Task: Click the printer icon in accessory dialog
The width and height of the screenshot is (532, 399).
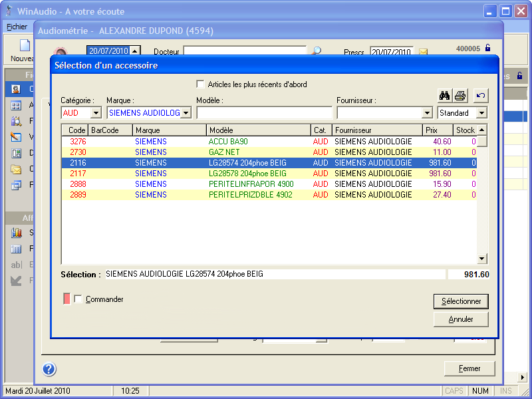Action: [460, 96]
